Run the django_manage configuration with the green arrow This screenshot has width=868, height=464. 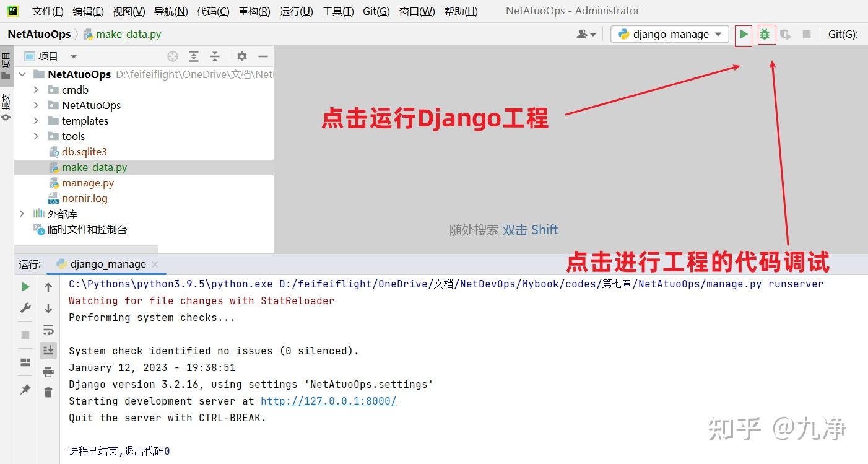click(x=743, y=35)
